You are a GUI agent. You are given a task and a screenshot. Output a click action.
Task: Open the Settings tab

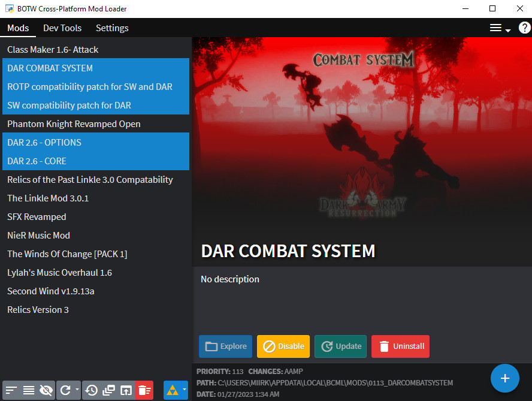(112, 28)
